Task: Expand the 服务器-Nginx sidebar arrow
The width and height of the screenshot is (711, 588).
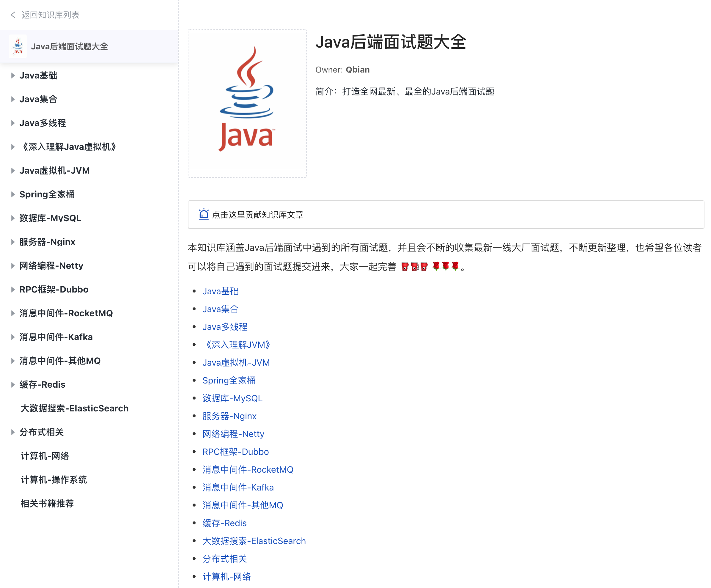Action: 12,242
